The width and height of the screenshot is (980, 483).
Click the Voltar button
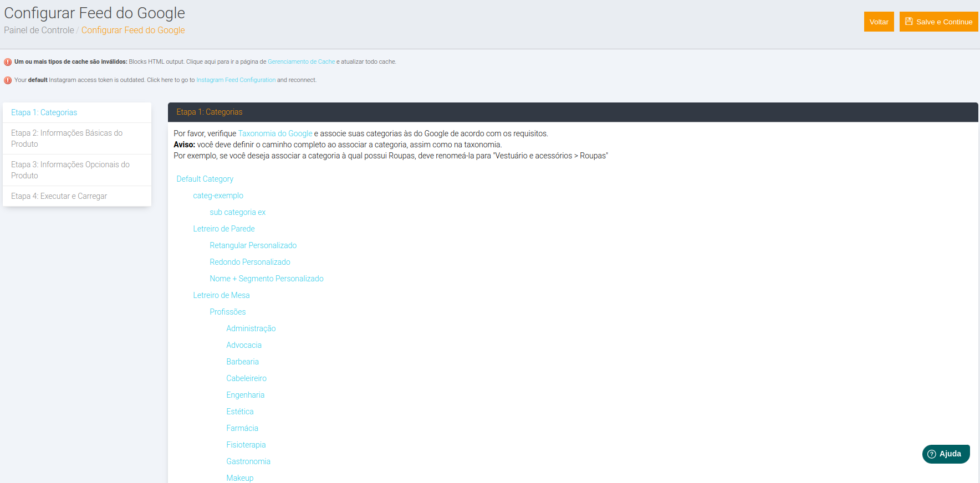pyautogui.click(x=879, y=22)
